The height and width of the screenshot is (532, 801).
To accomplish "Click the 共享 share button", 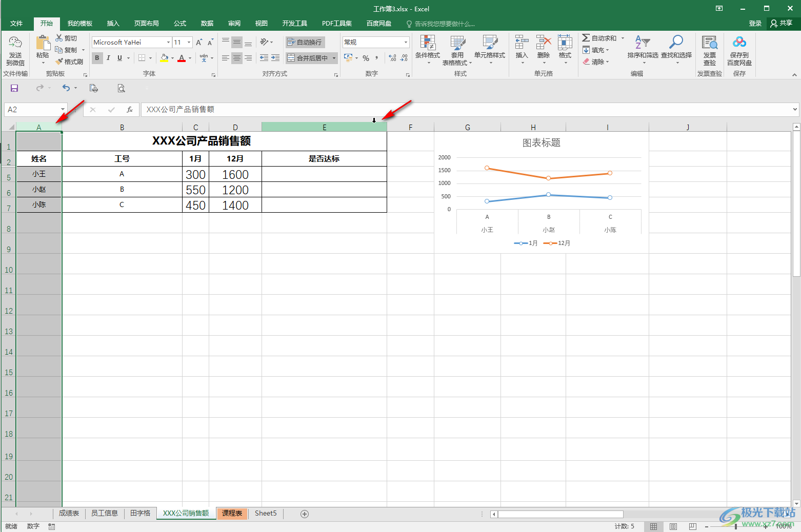I will coord(781,23).
